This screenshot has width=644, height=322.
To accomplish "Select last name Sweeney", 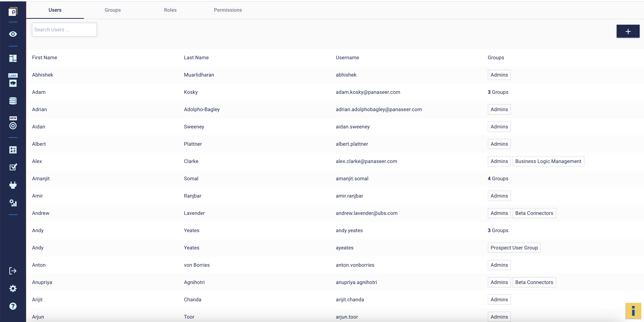I will coord(194,127).
